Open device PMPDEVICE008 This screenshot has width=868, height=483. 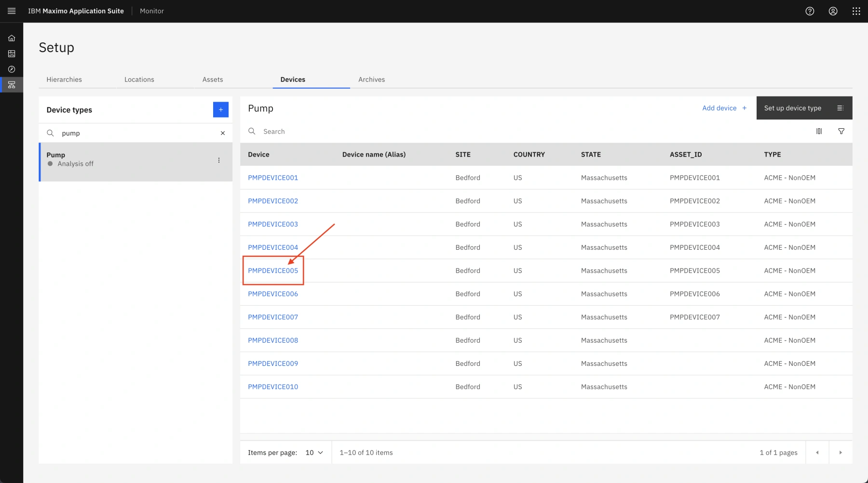tap(273, 340)
